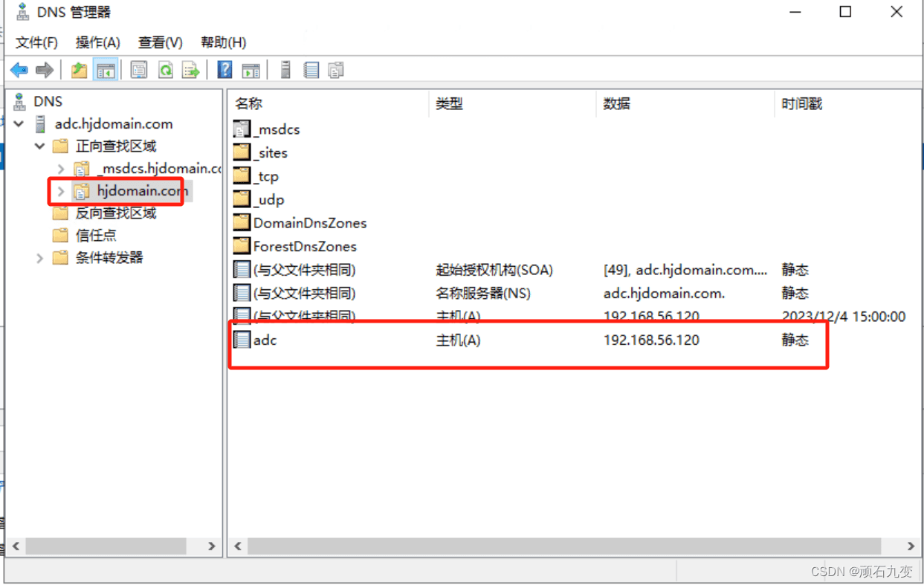Expand the 条件转发器 tree node

point(40,258)
